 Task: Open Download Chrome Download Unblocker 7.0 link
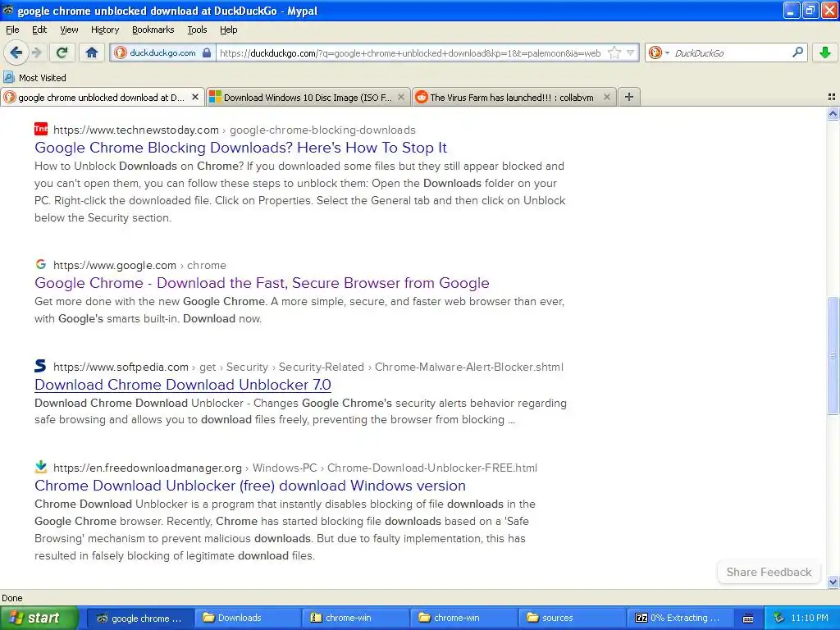click(x=183, y=384)
